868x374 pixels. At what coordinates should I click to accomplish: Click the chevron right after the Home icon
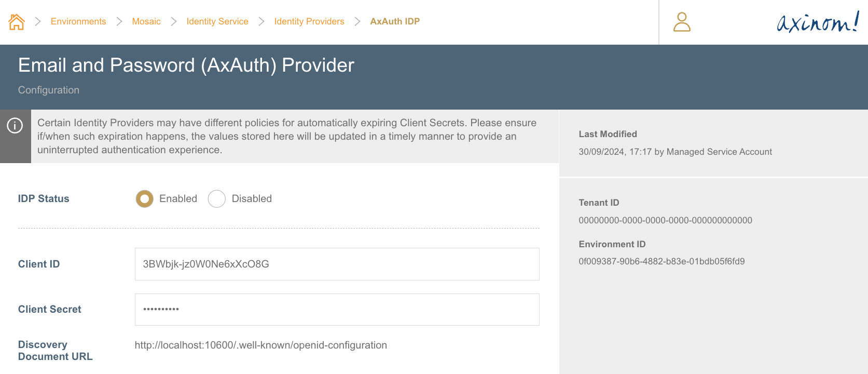tap(38, 21)
